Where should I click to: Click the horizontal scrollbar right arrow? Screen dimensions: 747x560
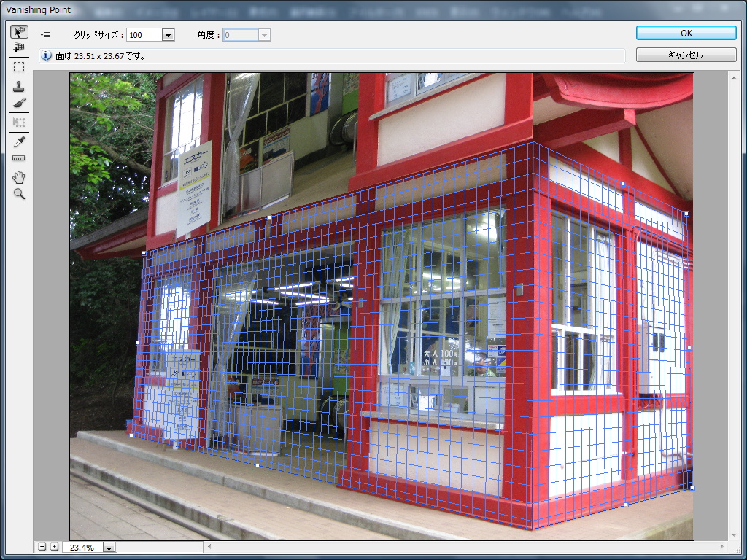721,547
